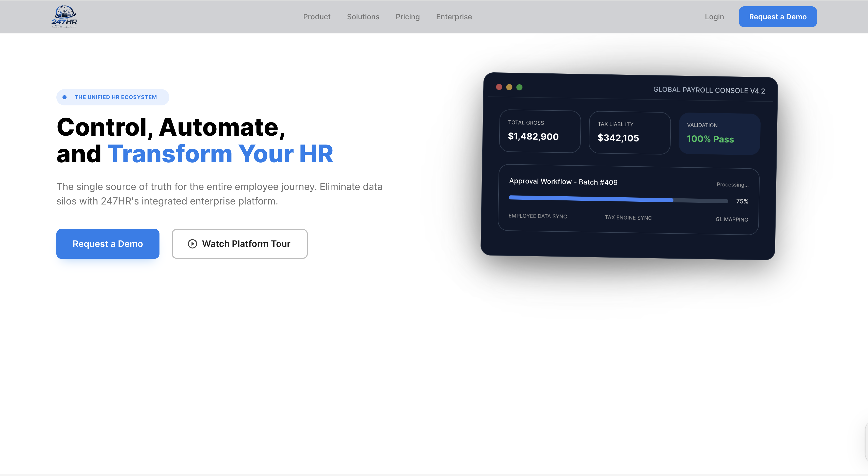Click the Transform Your HR headline text
868x476 pixels.
(x=220, y=154)
